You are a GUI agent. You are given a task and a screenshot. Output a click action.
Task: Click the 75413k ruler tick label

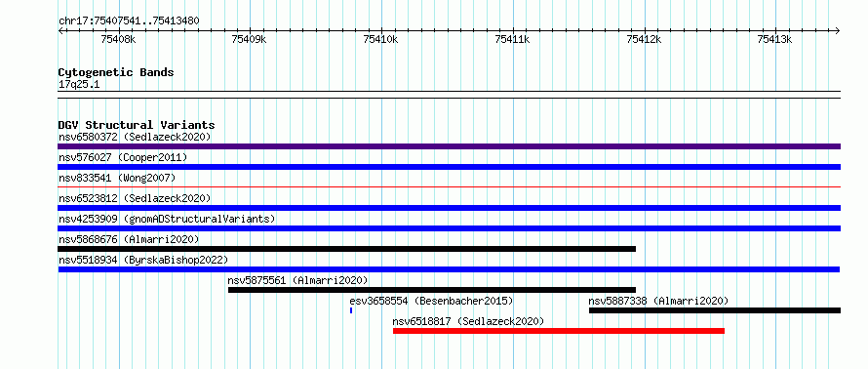(x=775, y=39)
